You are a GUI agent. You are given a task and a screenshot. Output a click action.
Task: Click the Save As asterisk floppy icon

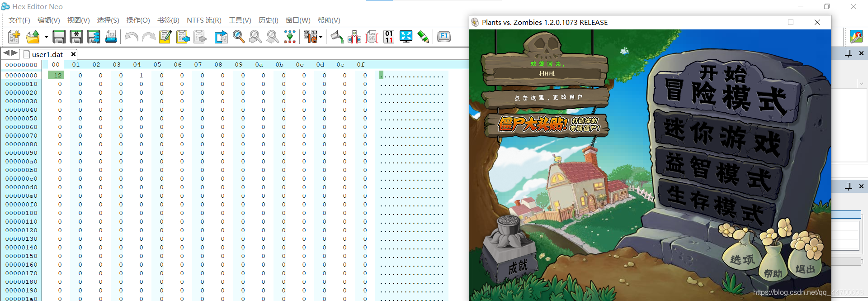click(76, 37)
